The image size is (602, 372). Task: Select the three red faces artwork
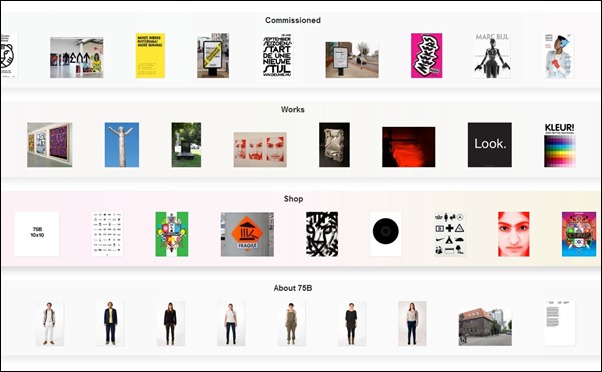point(260,150)
